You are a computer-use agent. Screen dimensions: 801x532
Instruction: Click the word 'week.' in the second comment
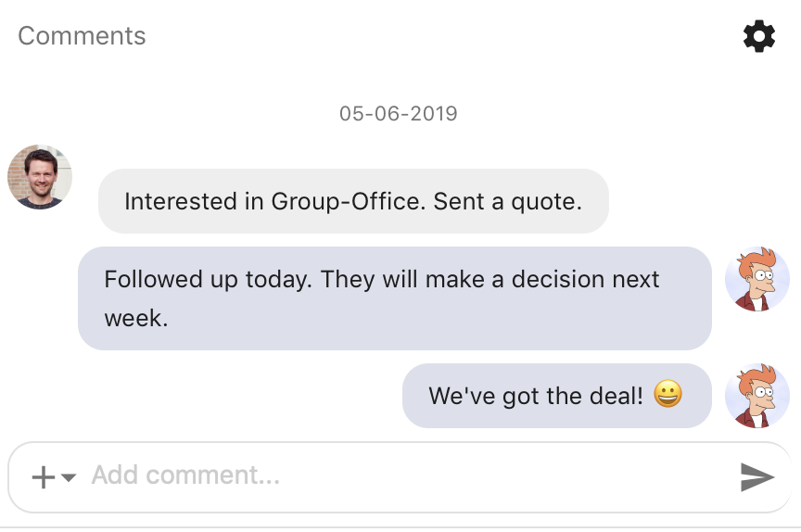click(135, 319)
